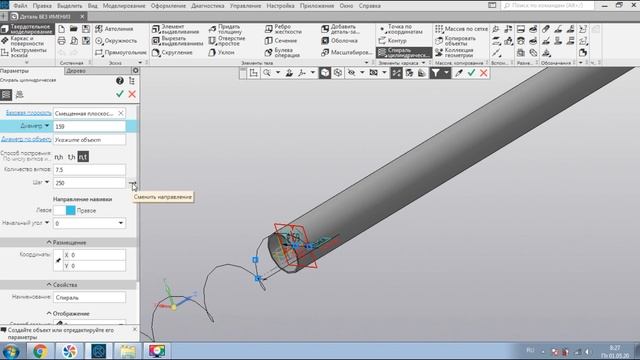Select Уклон draft tool
This screenshot has width=640, height=360.
[x=222, y=53]
